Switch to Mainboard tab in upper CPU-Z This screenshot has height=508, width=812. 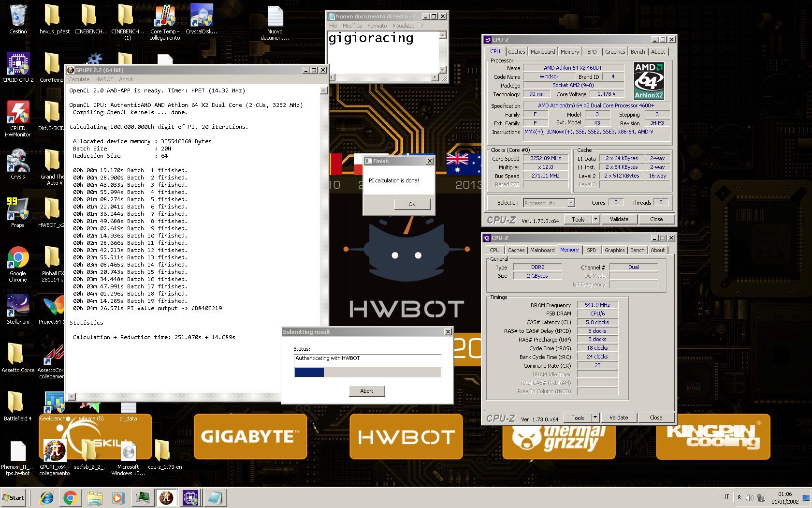click(x=543, y=52)
